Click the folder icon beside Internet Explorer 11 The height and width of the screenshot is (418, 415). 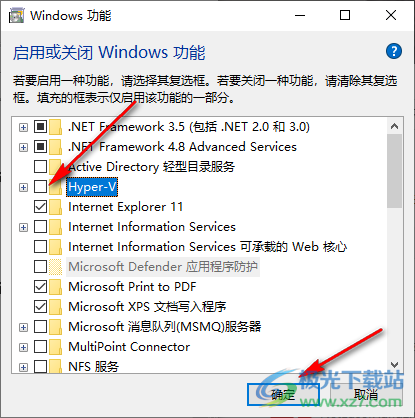[55, 207]
